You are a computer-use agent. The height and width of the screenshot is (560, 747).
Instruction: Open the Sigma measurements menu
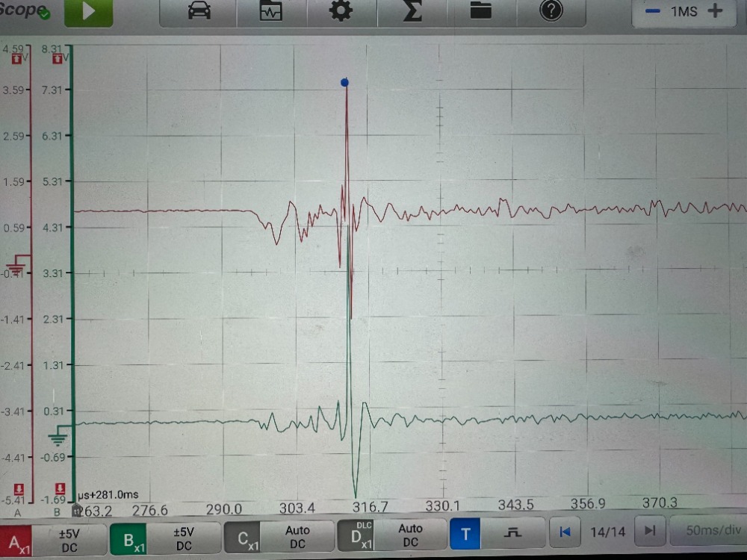pos(412,12)
